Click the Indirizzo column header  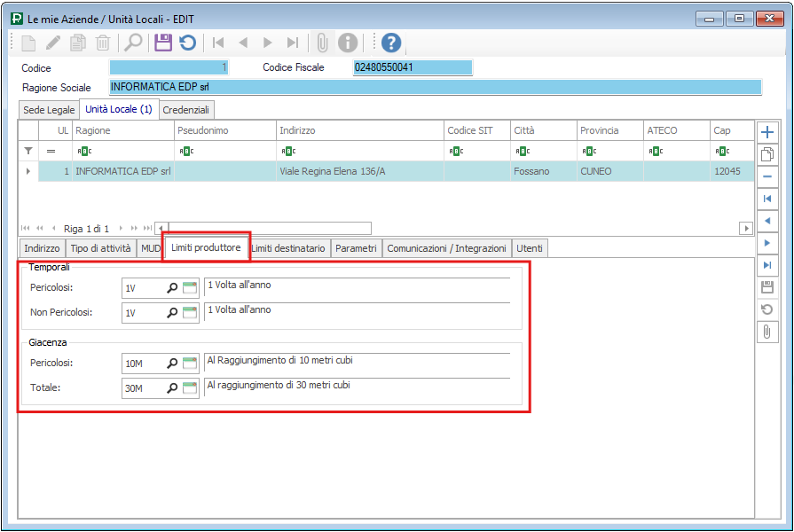(x=358, y=130)
